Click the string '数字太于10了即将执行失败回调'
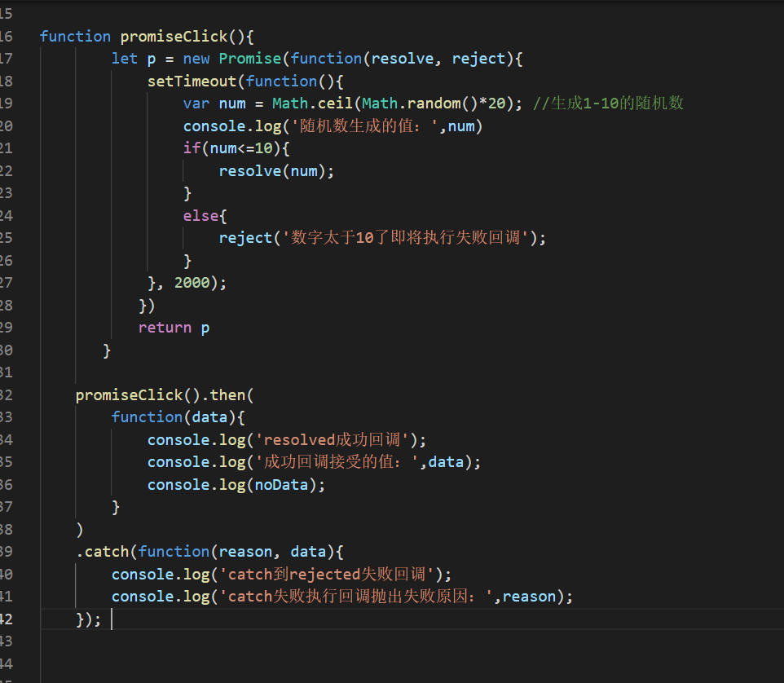Viewport: 784px width, 683px height. pos(406,238)
